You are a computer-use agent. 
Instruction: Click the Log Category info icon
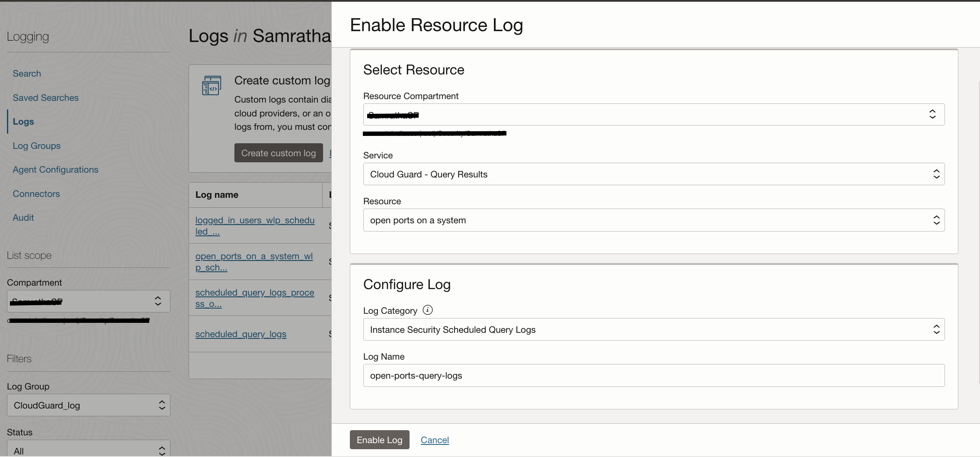coord(427,310)
